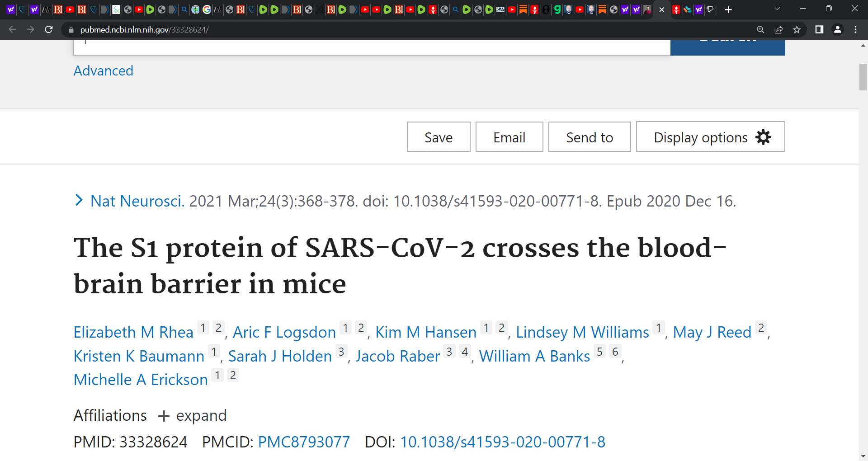The height and width of the screenshot is (461, 868).
Task: Open the tab search dropdown arrow
Action: coord(777,9)
